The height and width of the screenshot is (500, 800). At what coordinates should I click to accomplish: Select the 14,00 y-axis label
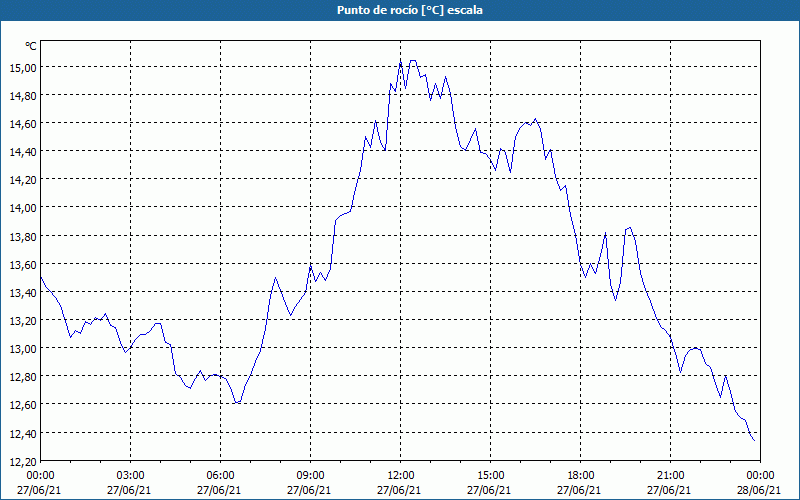pos(23,208)
